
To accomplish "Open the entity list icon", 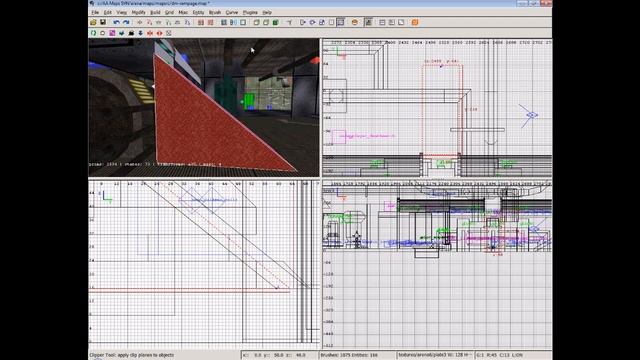I will coord(382,22).
